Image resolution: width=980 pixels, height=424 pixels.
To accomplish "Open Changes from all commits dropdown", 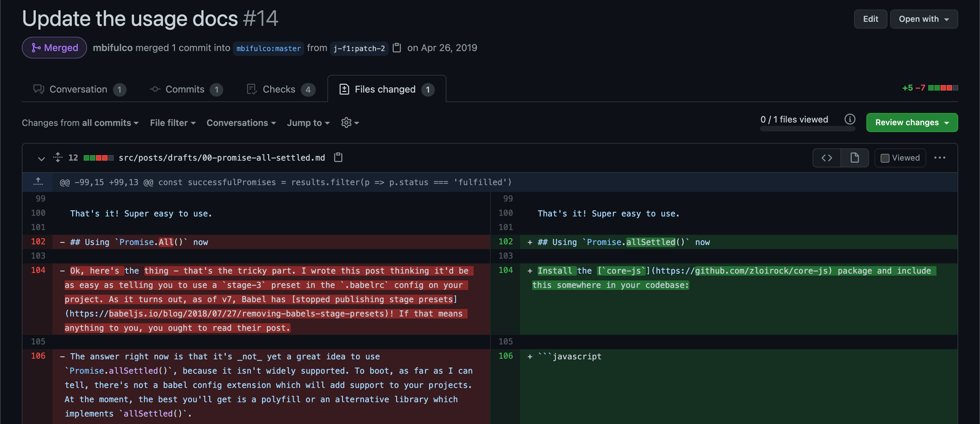I will tap(80, 123).
